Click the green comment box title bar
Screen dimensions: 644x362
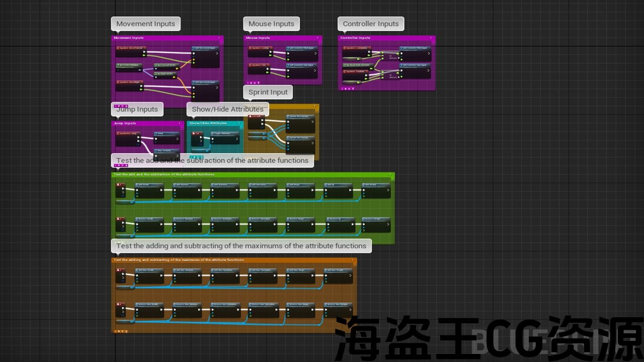(252, 174)
